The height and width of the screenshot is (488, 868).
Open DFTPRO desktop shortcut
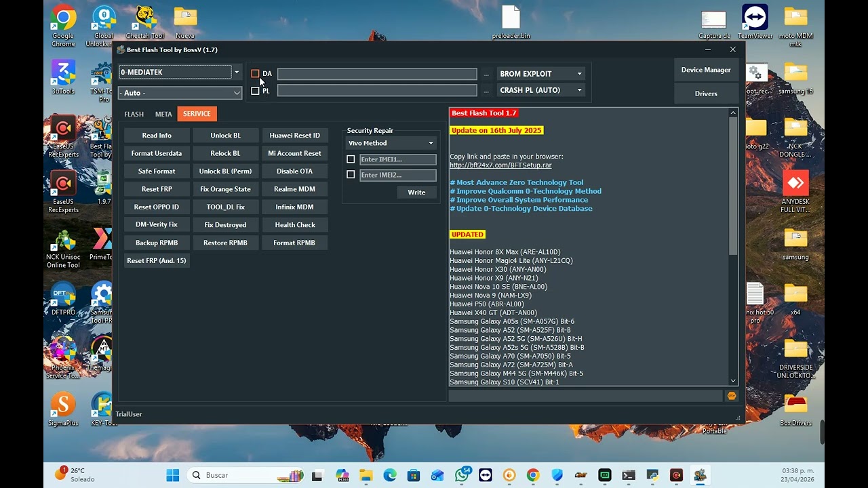(63, 299)
